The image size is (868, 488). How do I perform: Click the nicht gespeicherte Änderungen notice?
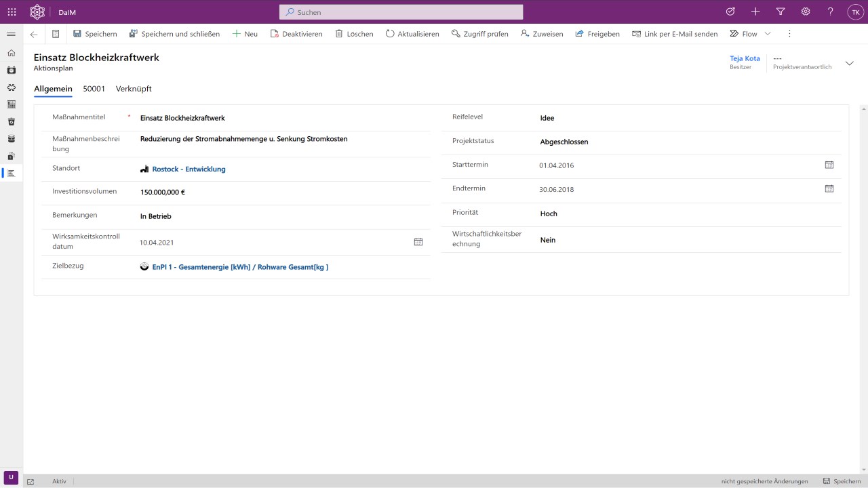coord(764,481)
